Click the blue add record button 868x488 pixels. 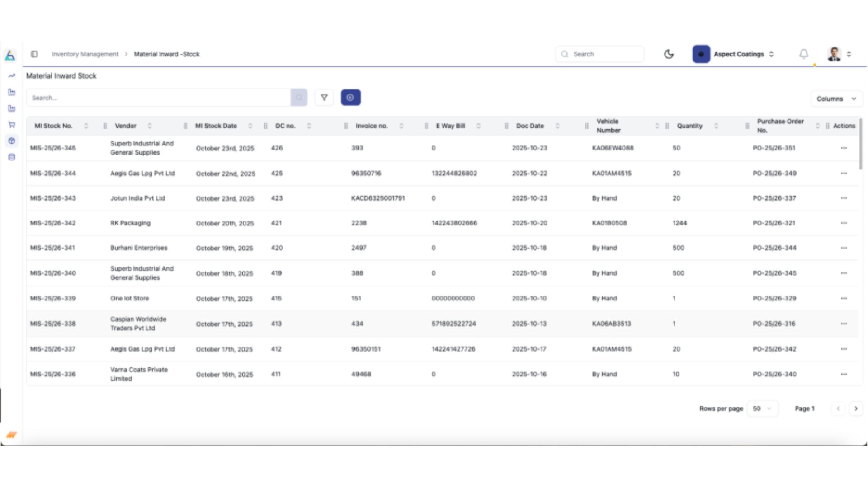[x=350, y=98]
